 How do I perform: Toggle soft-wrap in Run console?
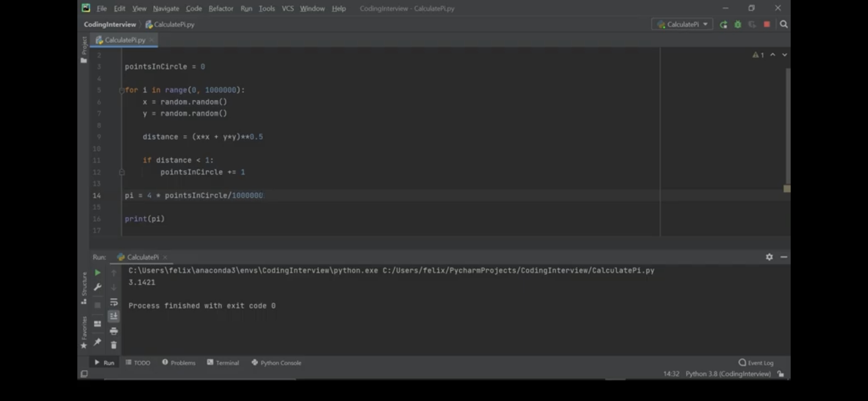(x=114, y=302)
